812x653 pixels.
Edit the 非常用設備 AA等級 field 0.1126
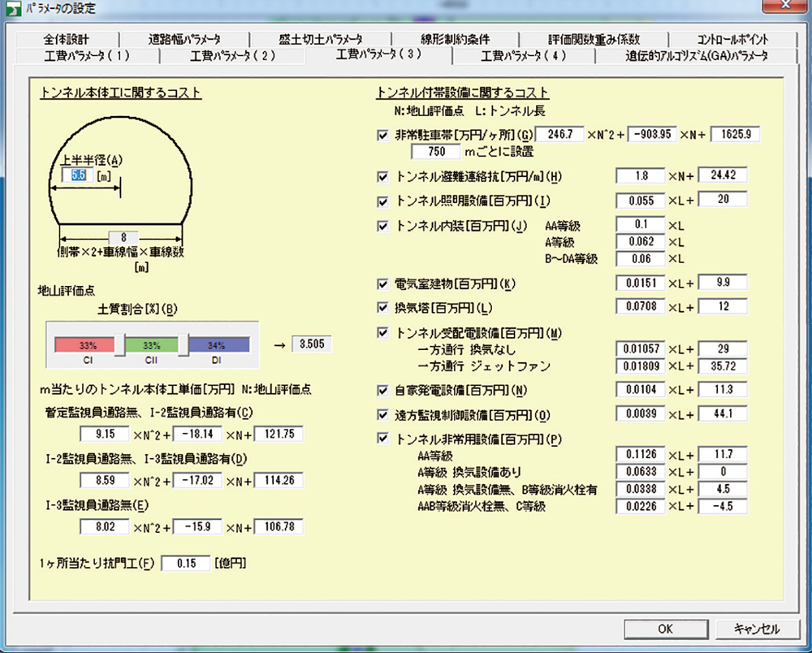pyautogui.click(x=641, y=455)
